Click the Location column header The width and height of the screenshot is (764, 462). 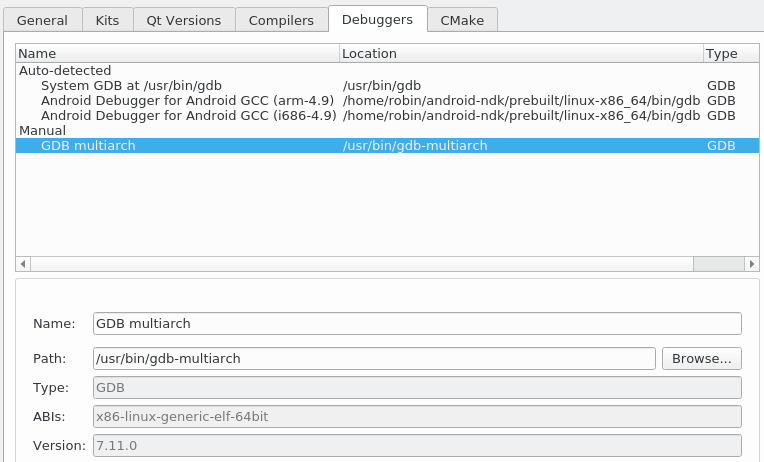pyautogui.click(x=520, y=53)
